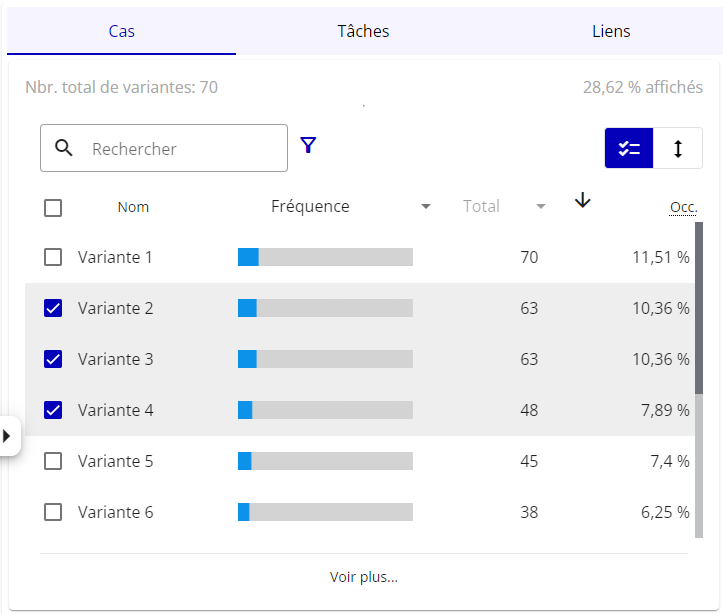This screenshot has height=614, width=723.
Task: Select the Cas tab
Action: [x=122, y=31]
